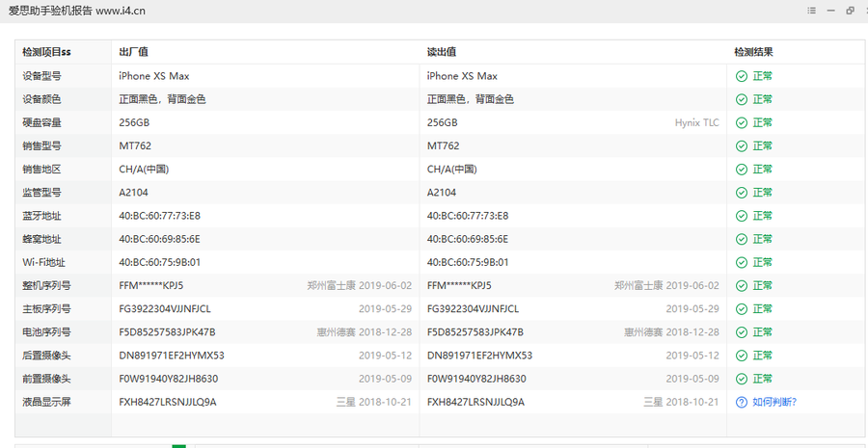Image resolution: width=868 pixels, height=448 pixels.
Task: Click the green check icon in 设备颜色 row
Action: tap(742, 99)
